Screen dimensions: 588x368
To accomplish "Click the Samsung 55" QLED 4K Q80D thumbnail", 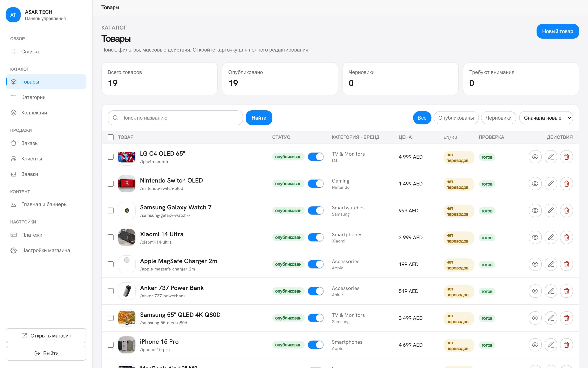I will (127, 318).
